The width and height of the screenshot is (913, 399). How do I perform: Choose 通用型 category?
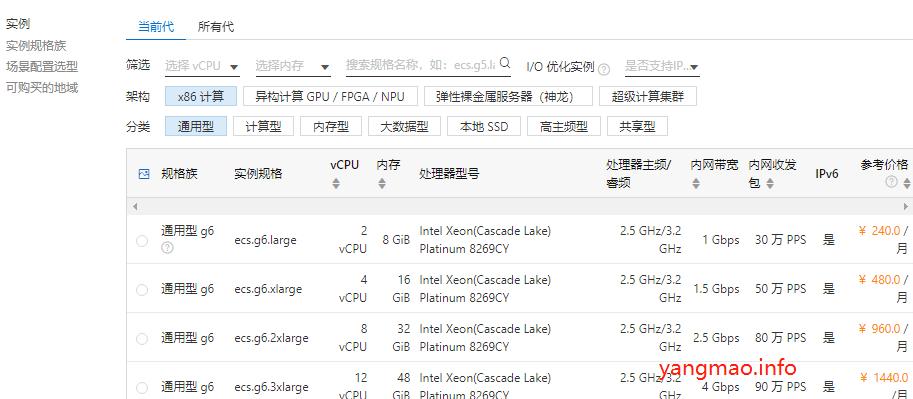click(196, 126)
